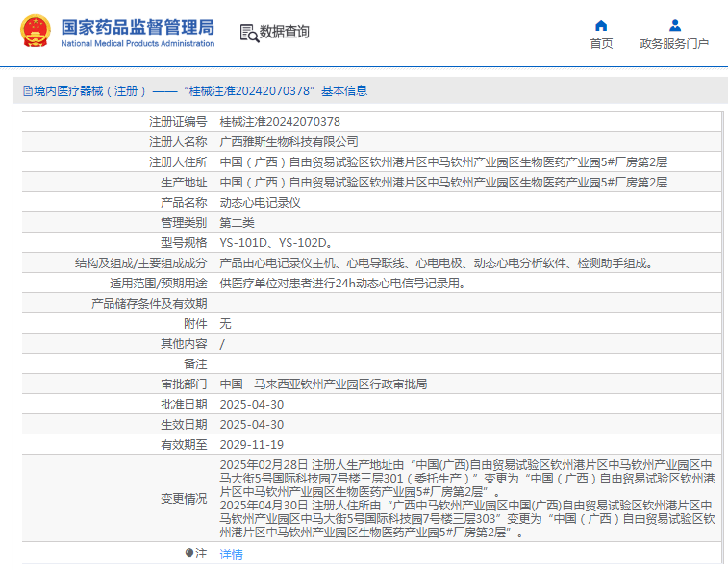Go to 首页 label
The width and height of the screenshot is (728, 570).
click(601, 43)
